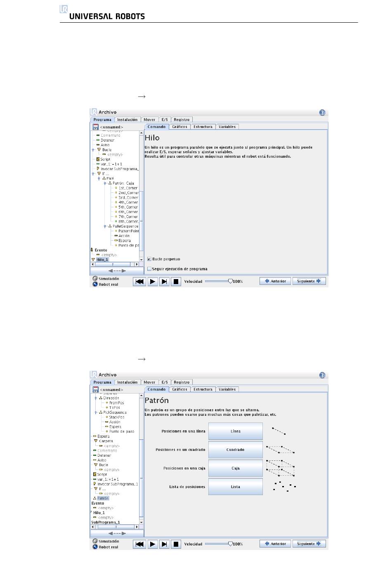The height and width of the screenshot is (569, 392).
Task: Select Robot real mode in the Patrón screen
Action: [x=106, y=547]
